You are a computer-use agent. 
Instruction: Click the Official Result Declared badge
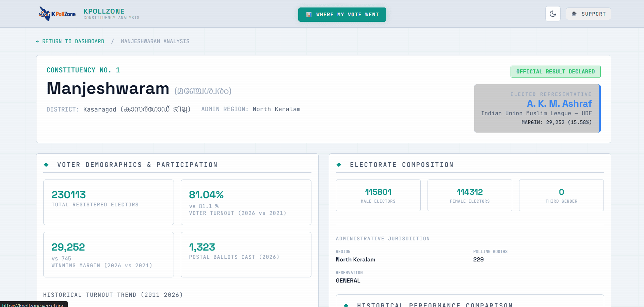556,71
